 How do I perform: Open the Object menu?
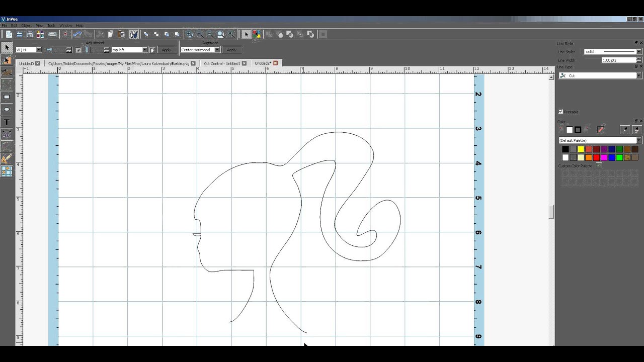27,25
